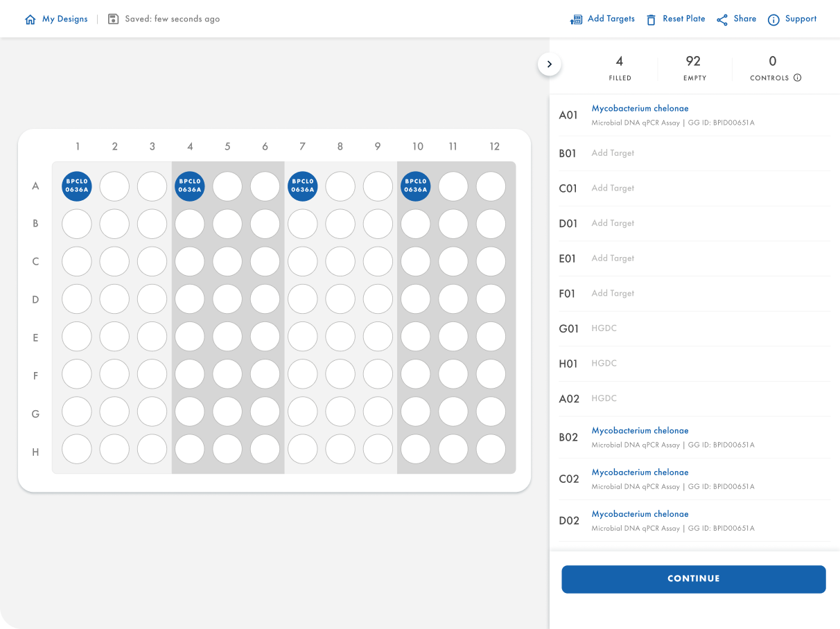The image size is (840, 629).
Task: Collapse the side panel with chevron arrow
Action: tap(549, 64)
